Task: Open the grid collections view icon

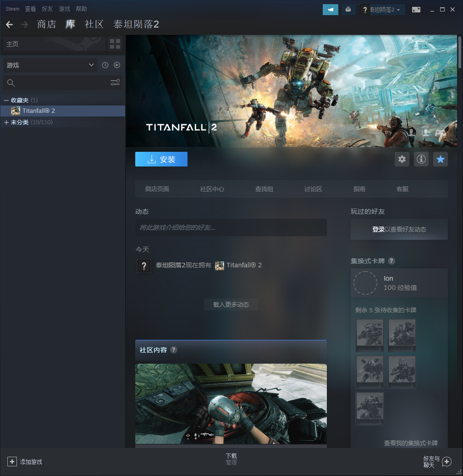Action: pos(115,44)
